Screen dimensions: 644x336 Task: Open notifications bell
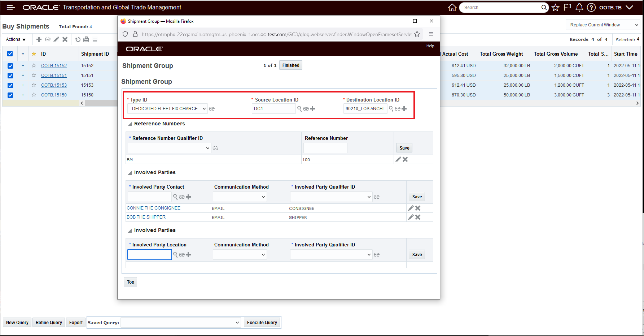coord(579,8)
